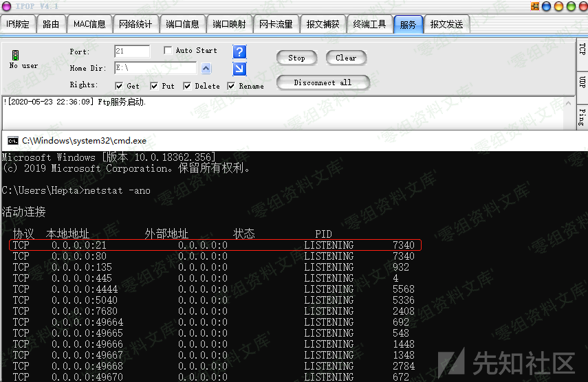The width and height of the screenshot is (588, 382).
Task: Open the 报文捕获 tab
Action: coord(323,24)
